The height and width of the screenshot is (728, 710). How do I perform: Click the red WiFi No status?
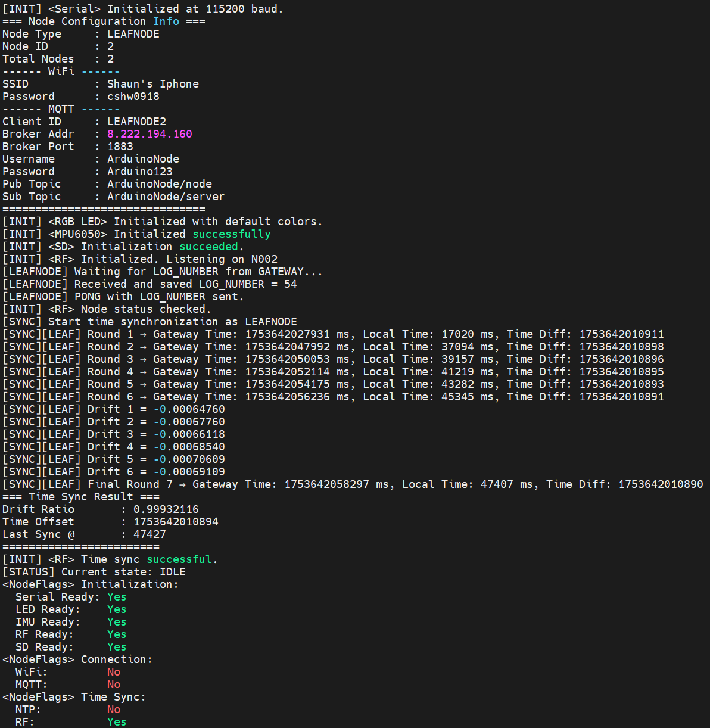click(113, 672)
